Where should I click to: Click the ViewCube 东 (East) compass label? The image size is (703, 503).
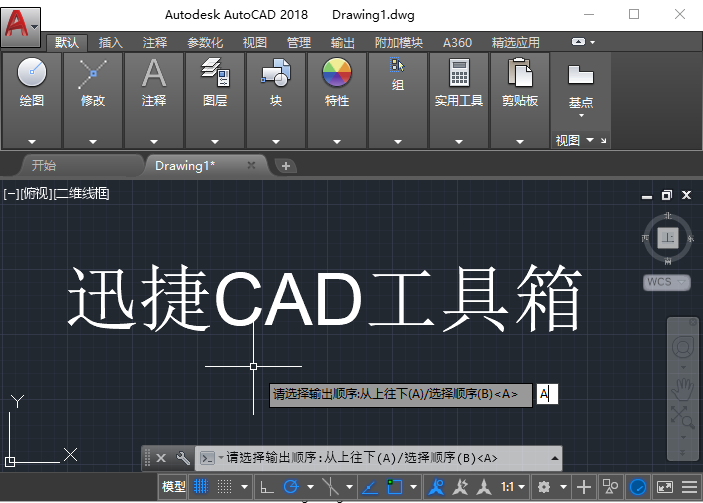coord(690,238)
